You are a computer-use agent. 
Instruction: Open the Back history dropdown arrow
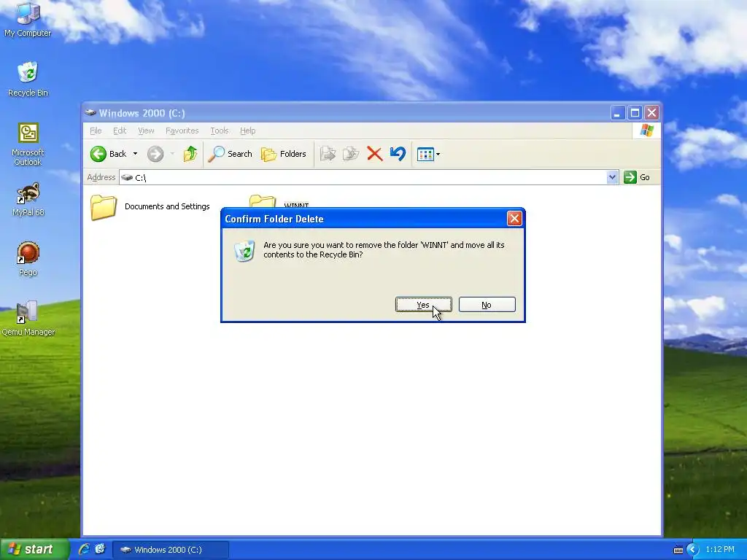[x=135, y=154]
